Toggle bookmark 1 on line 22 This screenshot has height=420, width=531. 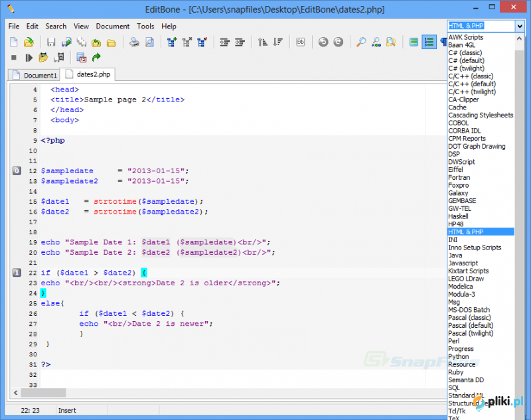[x=17, y=273]
